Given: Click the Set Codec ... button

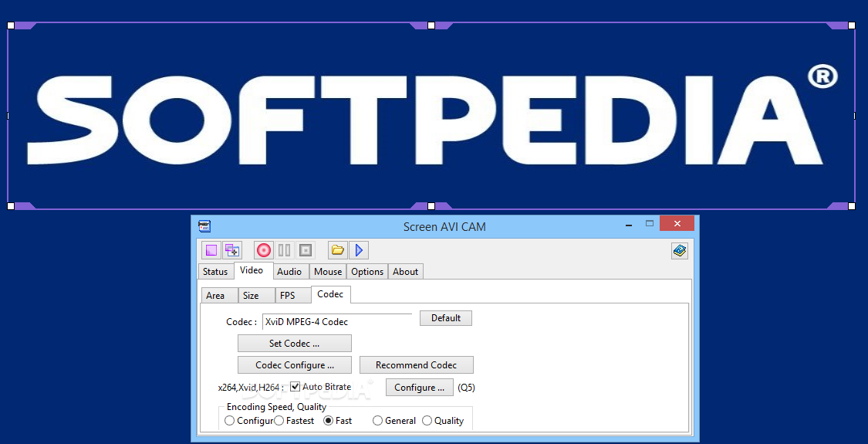Looking at the screenshot, I should pos(295,343).
